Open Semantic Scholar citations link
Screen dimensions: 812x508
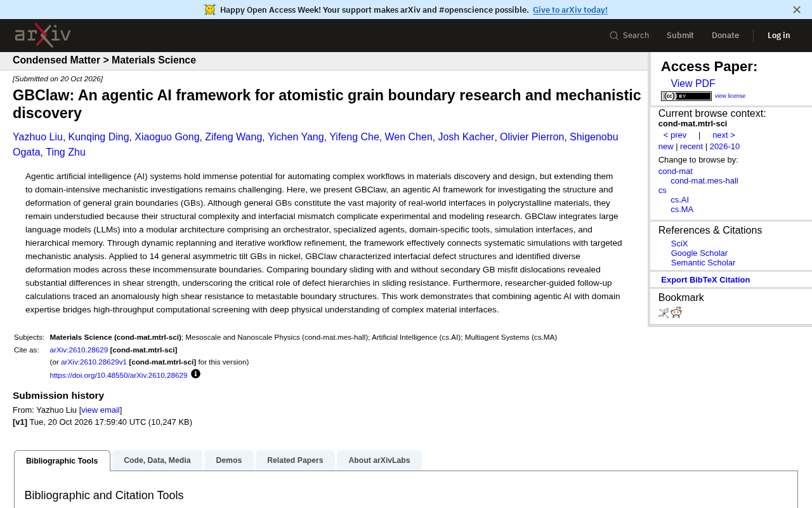tap(703, 263)
